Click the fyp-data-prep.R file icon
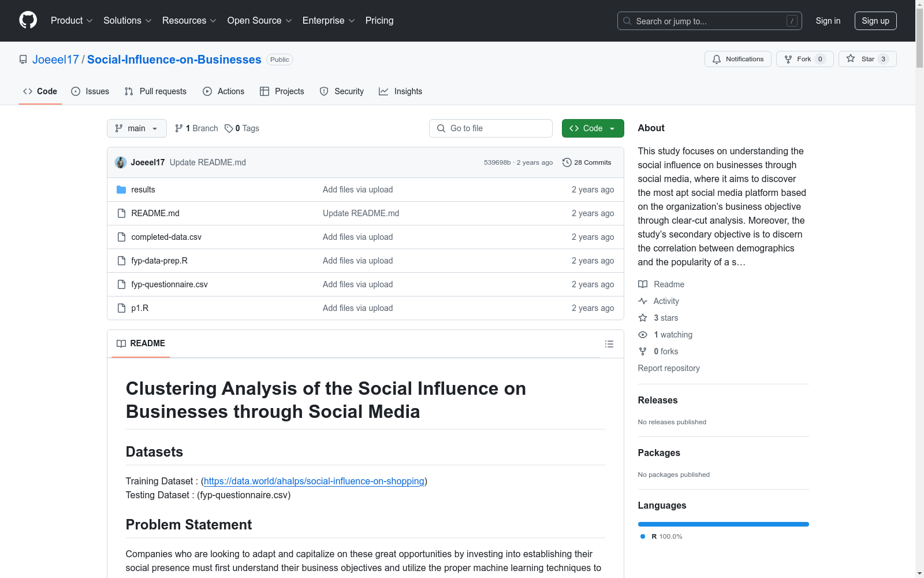Screen dimensions: 924x578 [x=121, y=261]
